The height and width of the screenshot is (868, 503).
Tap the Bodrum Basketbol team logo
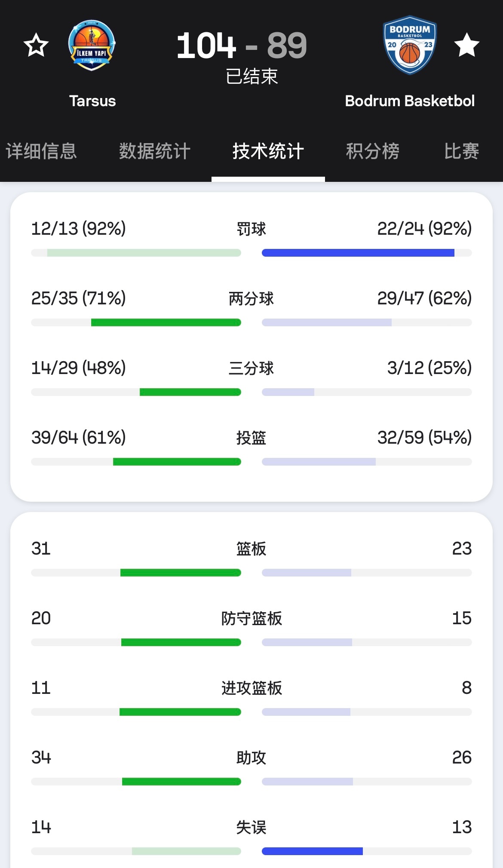click(410, 45)
